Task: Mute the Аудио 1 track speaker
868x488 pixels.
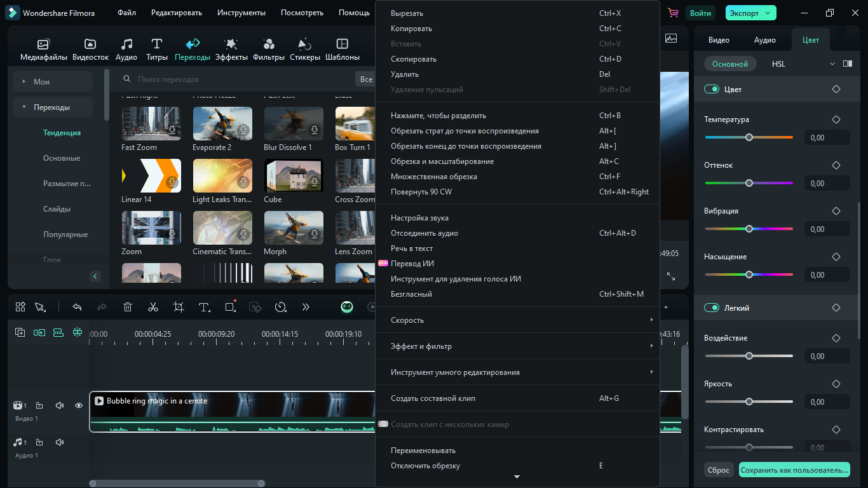Action: coord(59,442)
